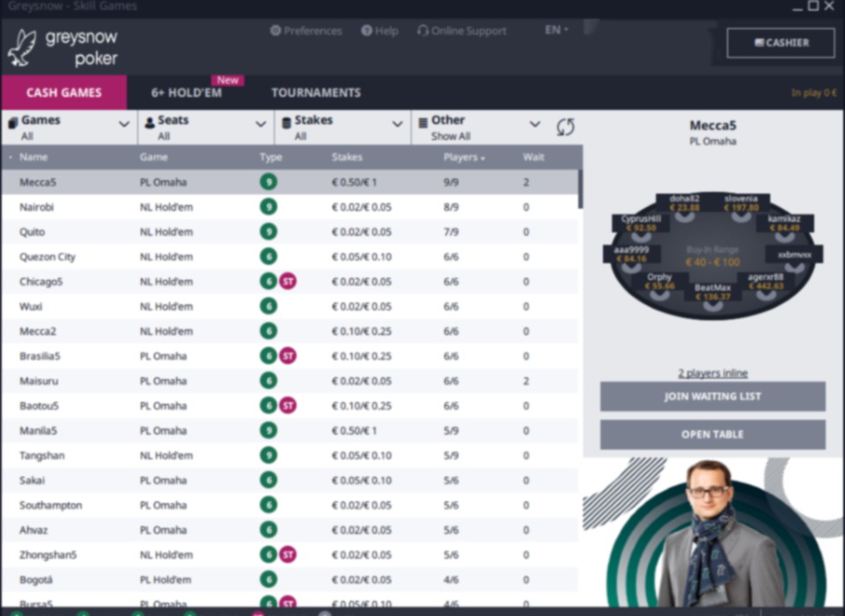
Task: Select the Quezon City table name
Action: (48, 257)
